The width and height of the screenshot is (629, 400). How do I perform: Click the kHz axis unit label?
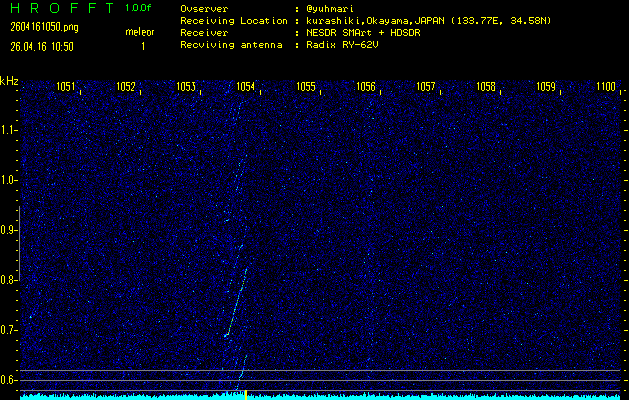coord(9,80)
